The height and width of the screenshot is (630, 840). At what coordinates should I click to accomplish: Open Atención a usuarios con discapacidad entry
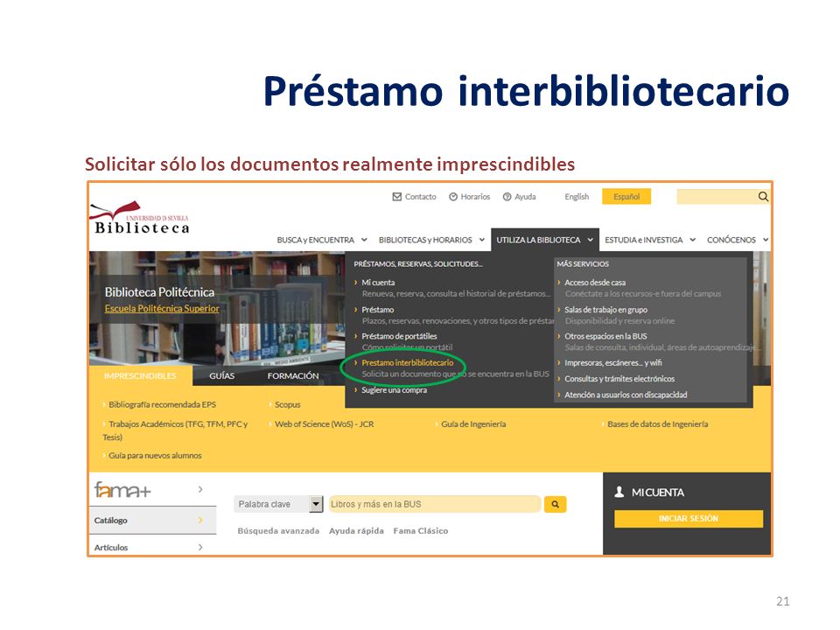click(626, 395)
